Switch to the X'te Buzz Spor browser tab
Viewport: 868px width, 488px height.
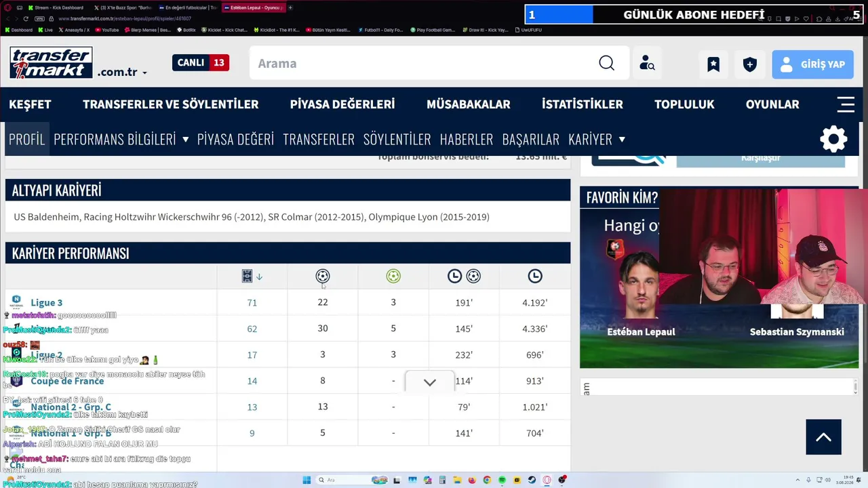click(x=124, y=7)
